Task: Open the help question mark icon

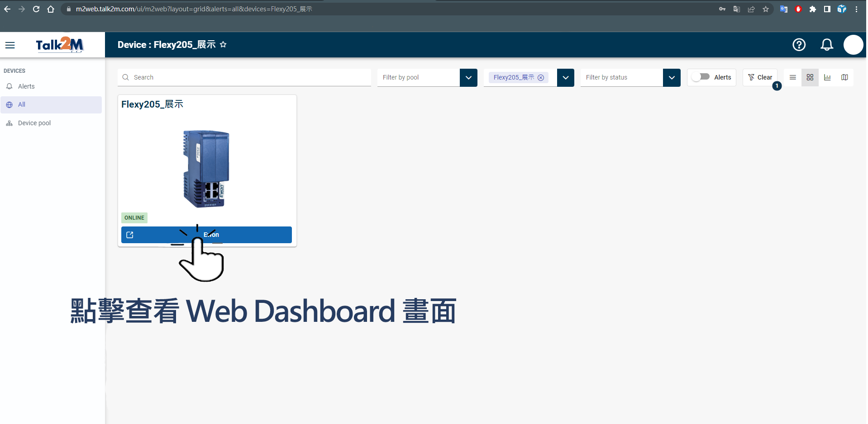Action: click(x=799, y=45)
